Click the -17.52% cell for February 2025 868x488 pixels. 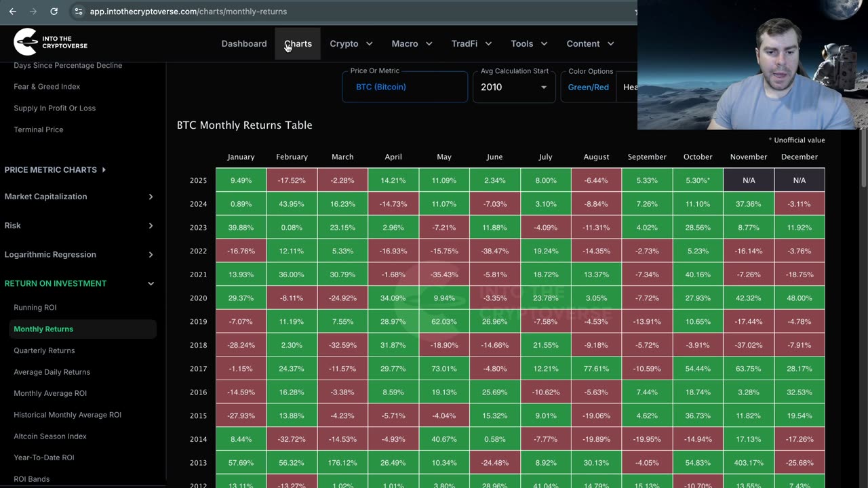tap(292, 180)
